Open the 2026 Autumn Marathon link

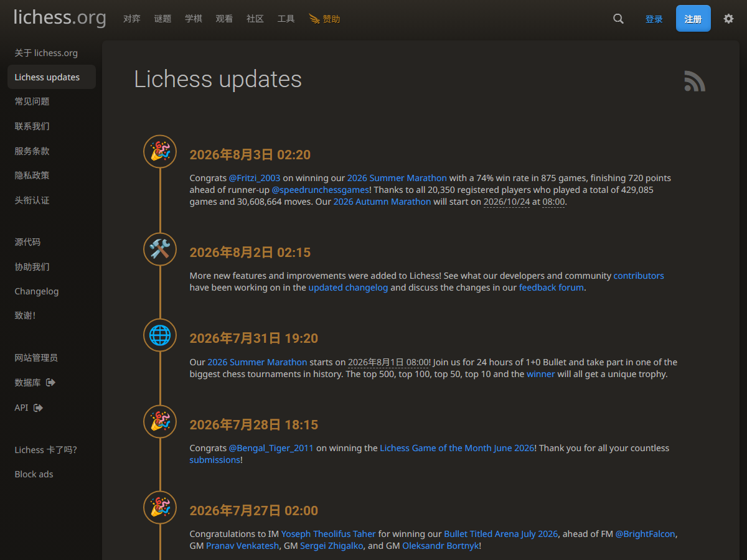[x=382, y=202]
